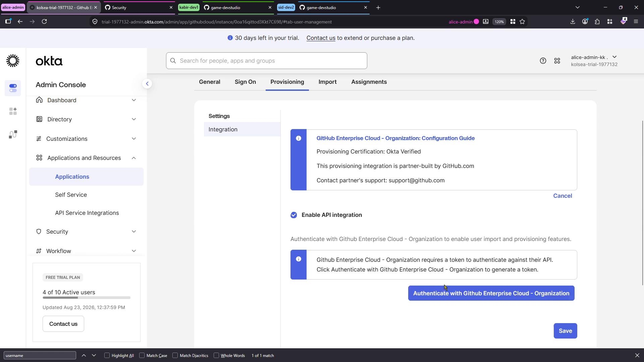Switch to the Sign On tab

[245, 82]
